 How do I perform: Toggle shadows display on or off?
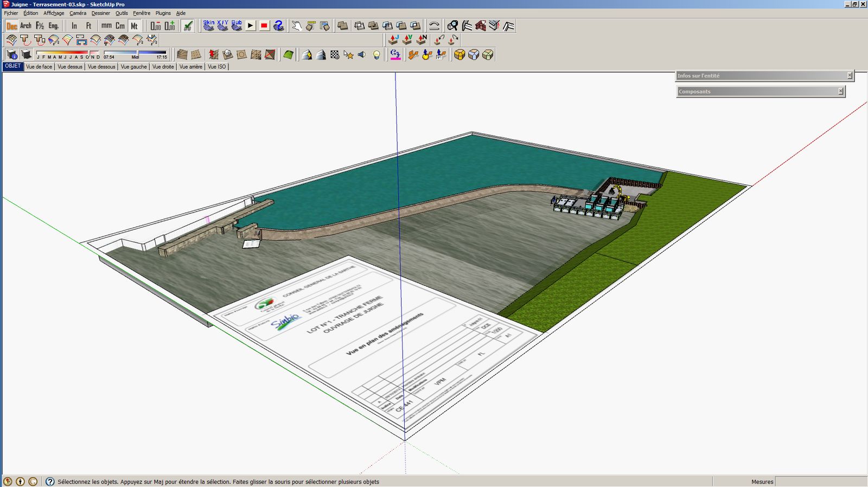tap(26, 54)
